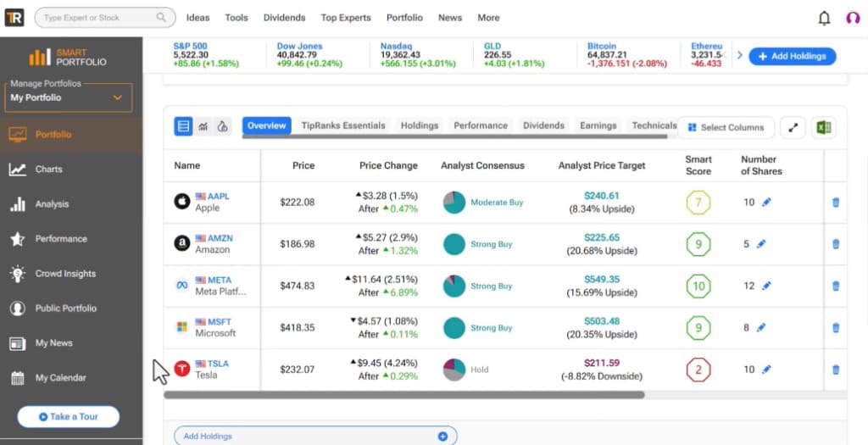The height and width of the screenshot is (445, 868).
Task: Click the search magnifier icon
Action: (161, 18)
